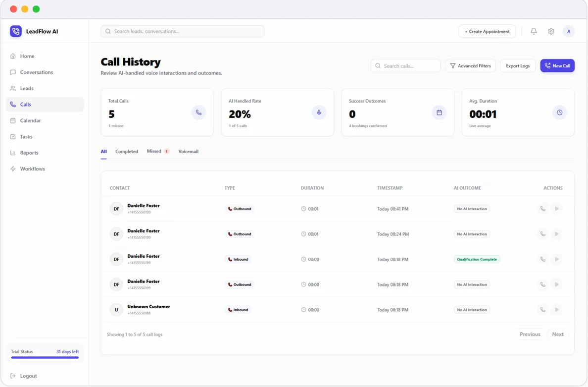Select Calls in the sidebar
Viewport: 588px width, 387px height.
[45, 105]
